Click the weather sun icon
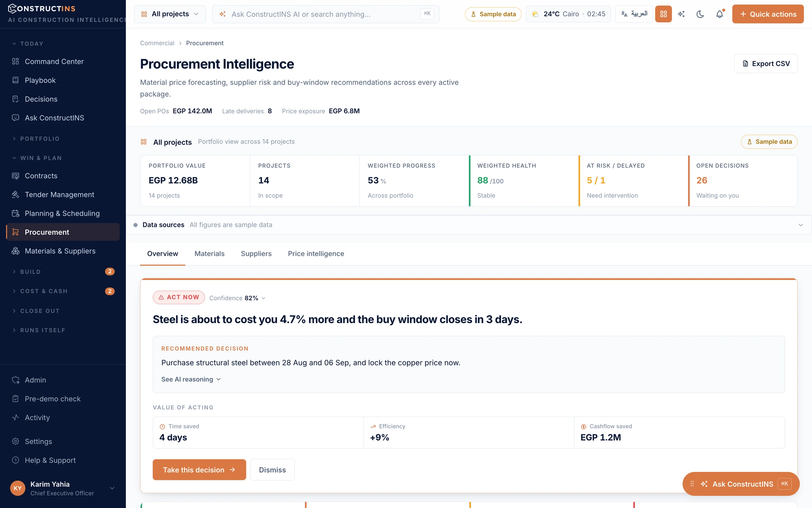Viewport: 812px width, 508px height. [535, 14]
